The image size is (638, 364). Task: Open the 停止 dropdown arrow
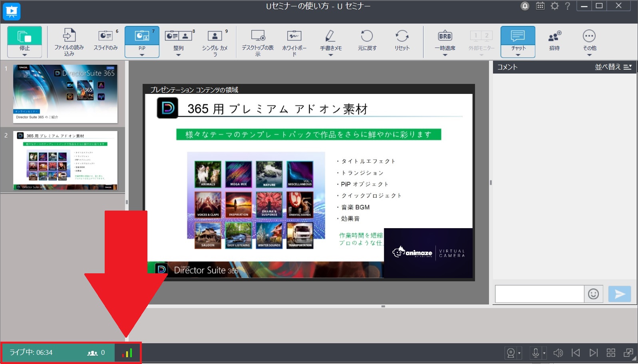pos(24,55)
